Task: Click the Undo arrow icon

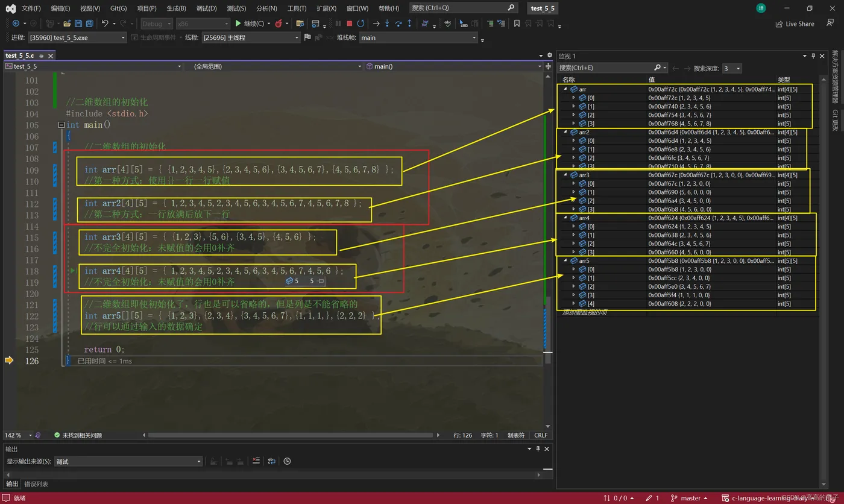Action: (x=105, y=24)
